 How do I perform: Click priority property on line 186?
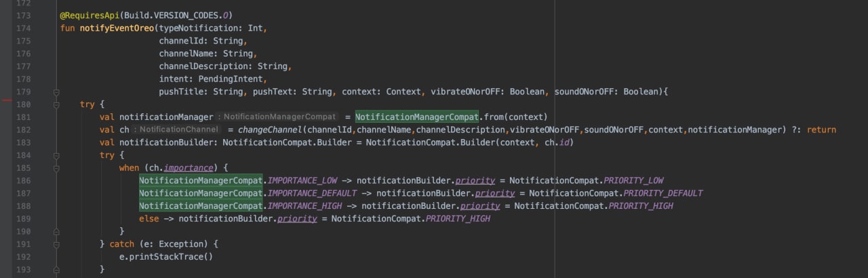[475, 180]
